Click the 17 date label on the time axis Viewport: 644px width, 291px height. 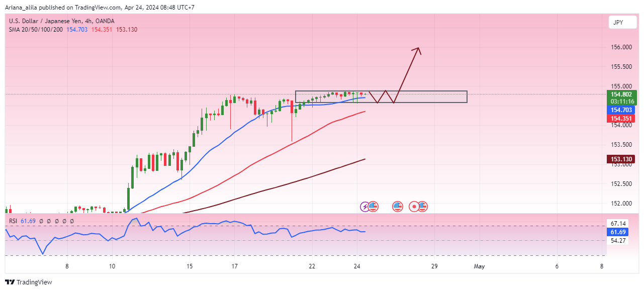pyautogui.click(x=234, y=266)
